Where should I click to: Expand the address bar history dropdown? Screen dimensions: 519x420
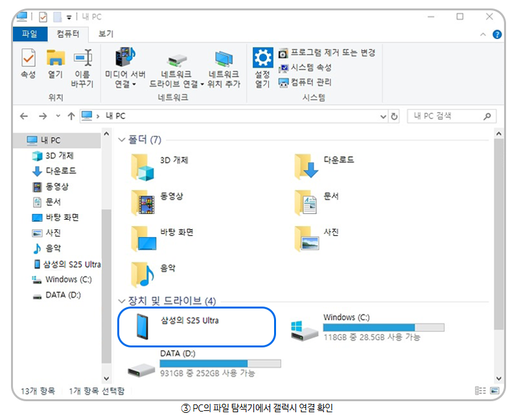pyautogui.click(x=384, y=117)
